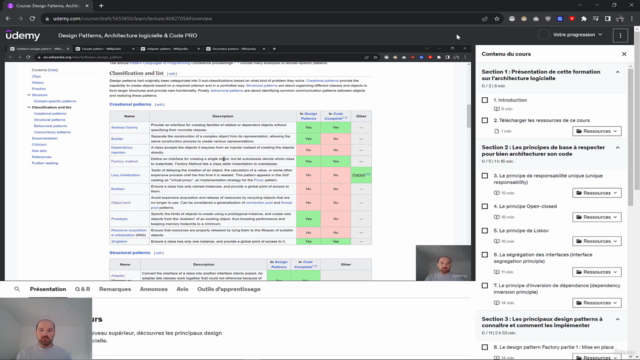
Task: Click the red extension icon
Action: (x=572, y=19)
